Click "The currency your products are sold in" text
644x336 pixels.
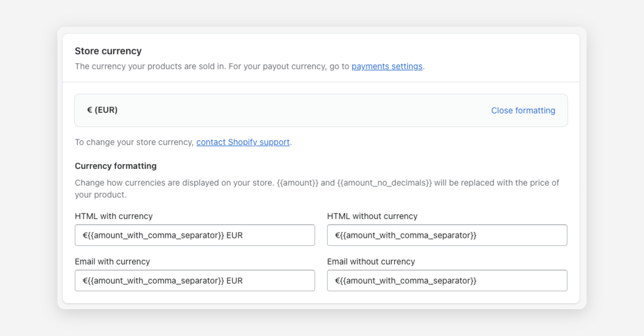coord(150,66)
